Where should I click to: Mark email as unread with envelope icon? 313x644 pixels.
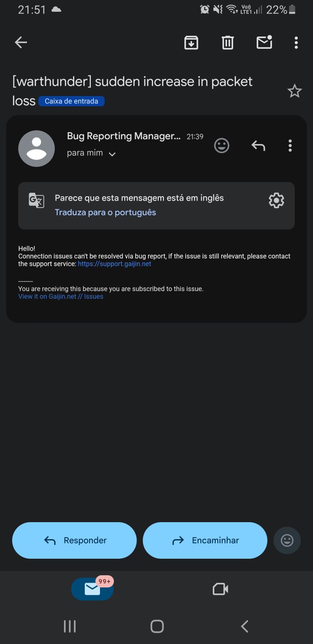[264, 42]
